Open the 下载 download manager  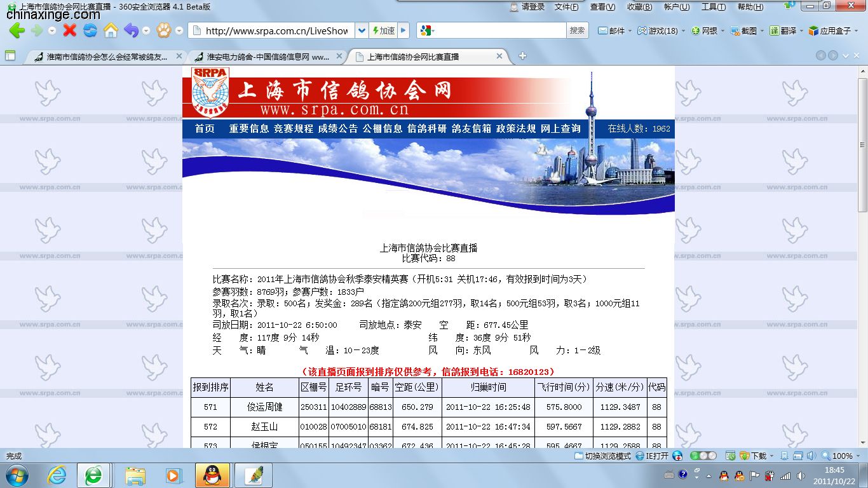tap(753, 456)
